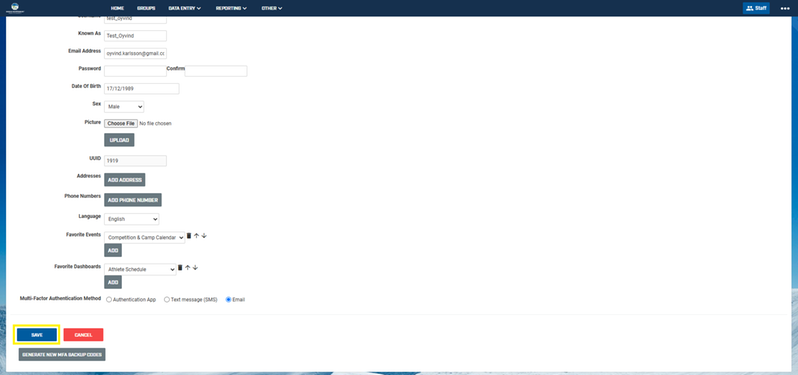Add a new address
The image size is (798, 375).
coord(125,180)
